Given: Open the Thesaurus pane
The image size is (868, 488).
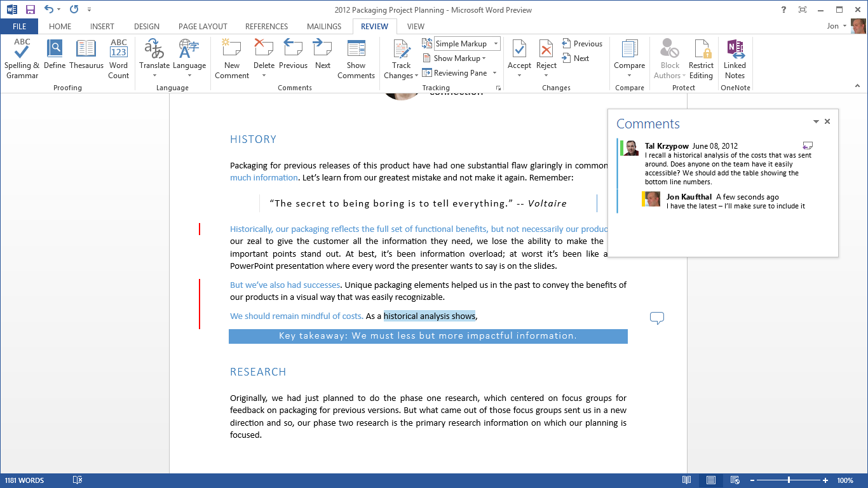Looking at the screenshot, I should click(x=86, y=57).
